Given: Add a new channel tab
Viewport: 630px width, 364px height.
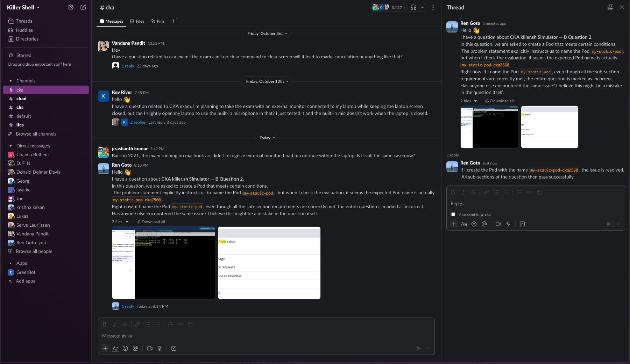Looking at the screenshot, I should pyautogui.click(x=173, y=21).
